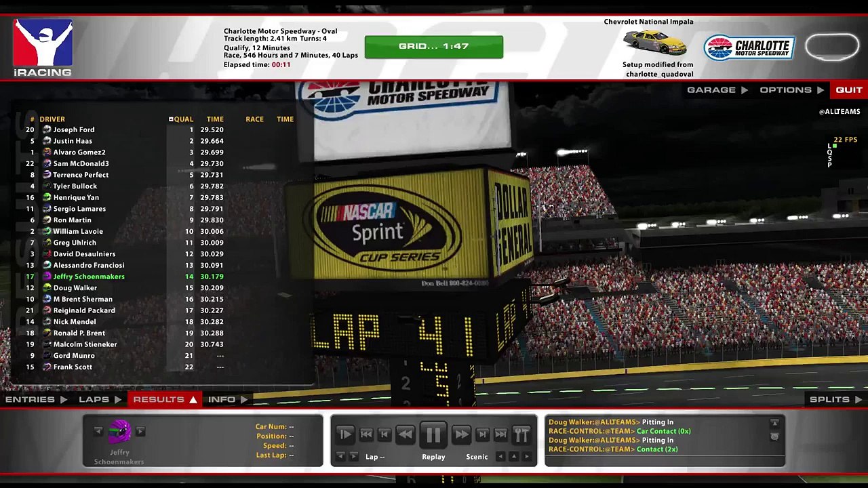Select driver Justin Haas row
Screen dimensions: 868x488
point(125,141)
